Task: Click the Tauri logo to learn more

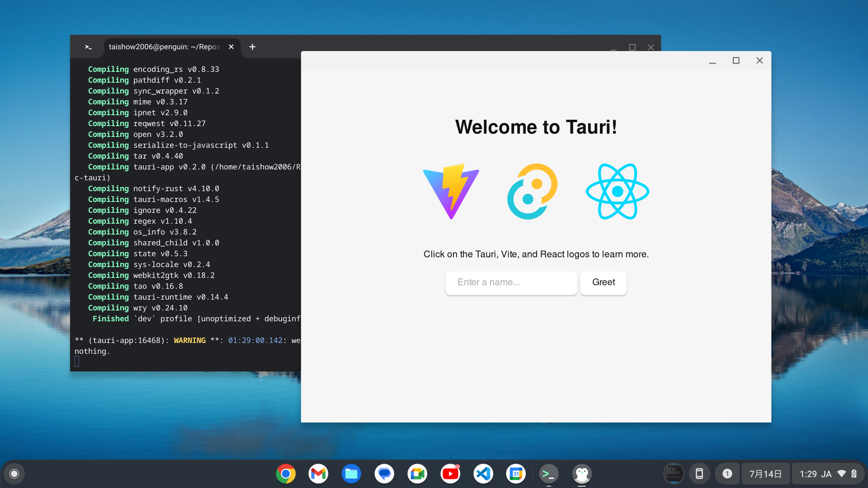Action: pyautogui.click(x=532, y=192)
